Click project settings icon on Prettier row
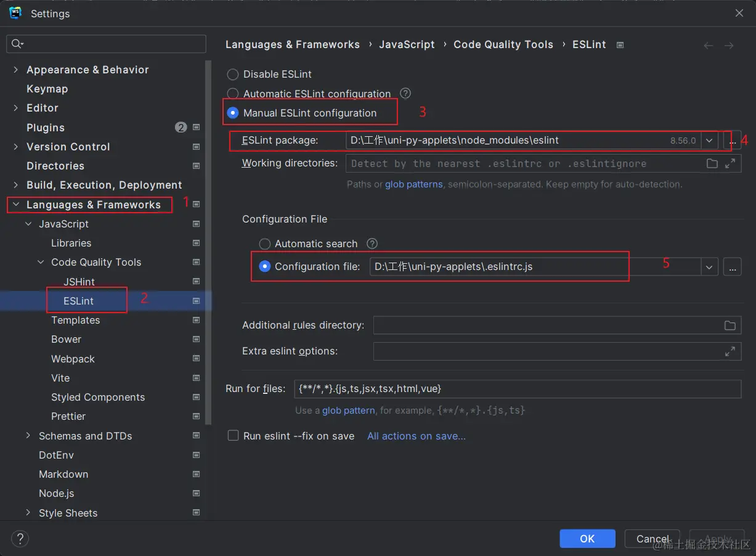This screenshot has width=756, height=556. coord(197,416)
